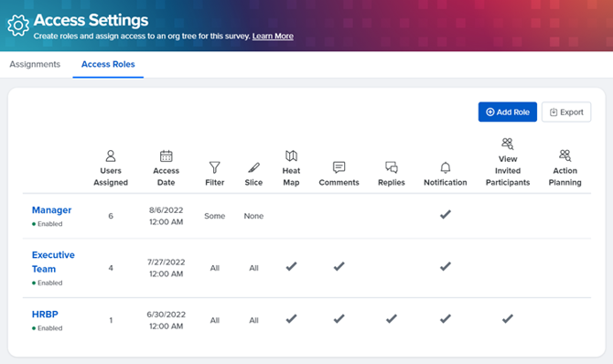Click Manager's Filter value Some
Image resolution: width=613 pixels, height=364 pixels.
click(215, 216)
